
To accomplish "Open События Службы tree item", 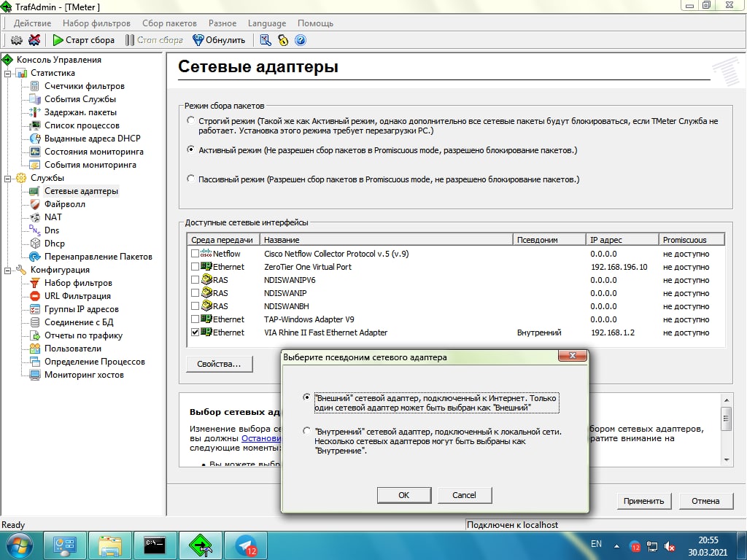I will pyautogui.click(x=80, y=99).
